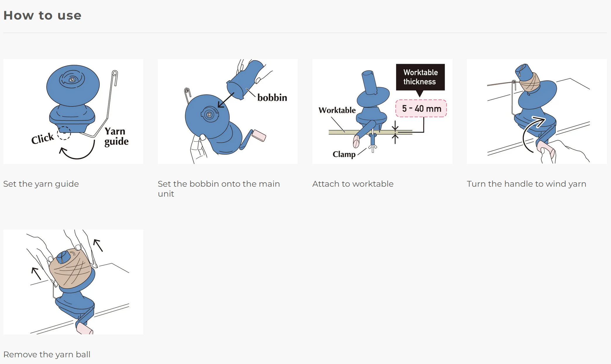Click the 'How to use' heading
Image resolution: width=611 pixels, height=364 pixels.
42,15
